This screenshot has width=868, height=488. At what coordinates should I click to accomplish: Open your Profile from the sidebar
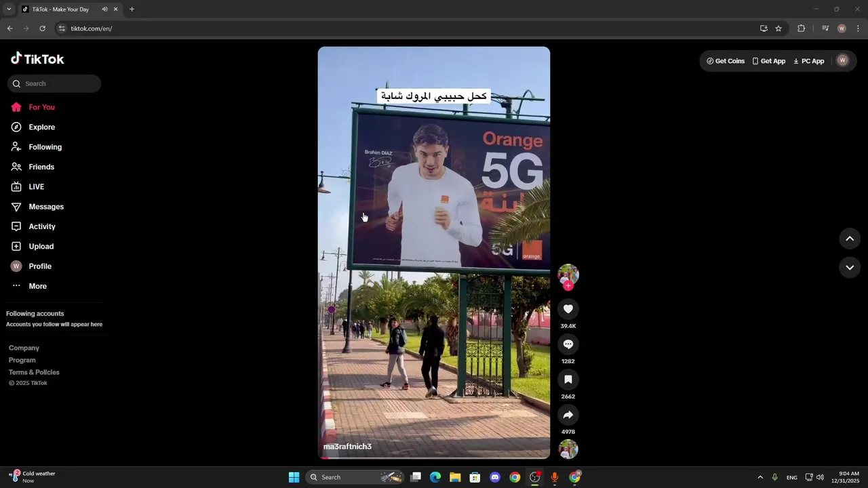click(x=31, y=266)
